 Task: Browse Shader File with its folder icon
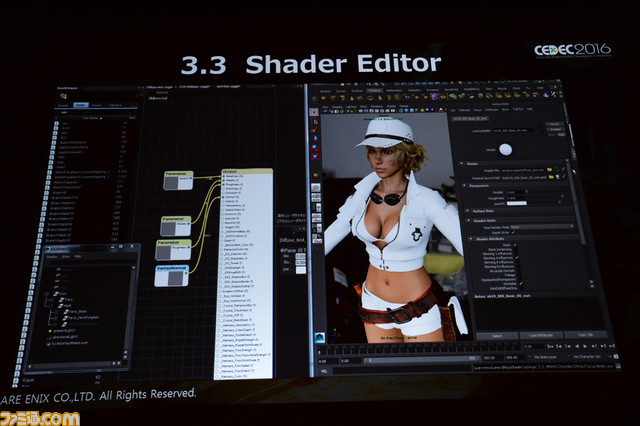coord(550,169)
